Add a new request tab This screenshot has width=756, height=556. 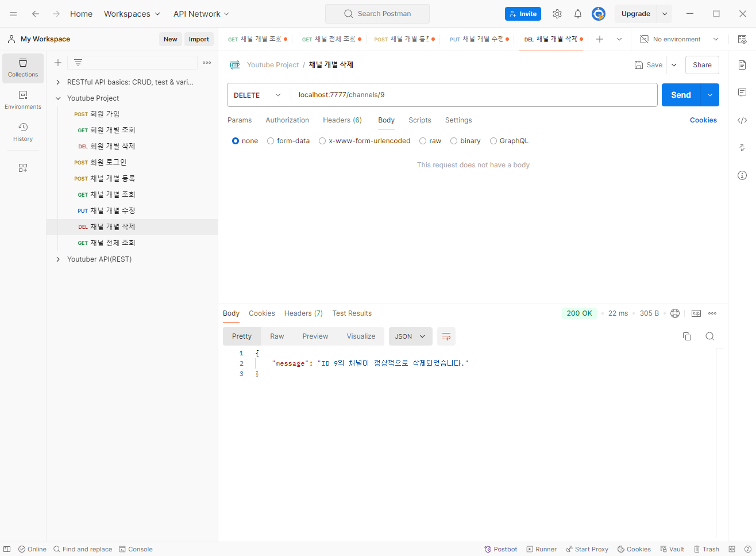click(600, 39)
